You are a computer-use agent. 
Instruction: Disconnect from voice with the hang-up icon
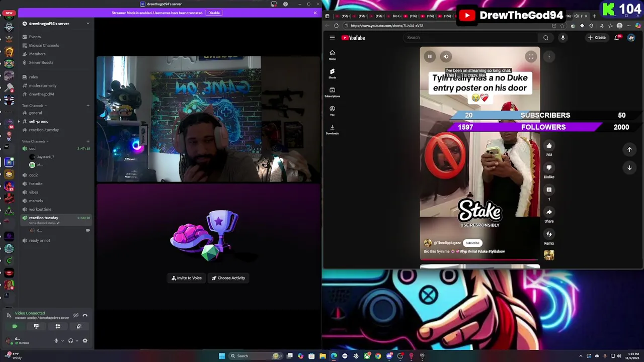[85, 315]
